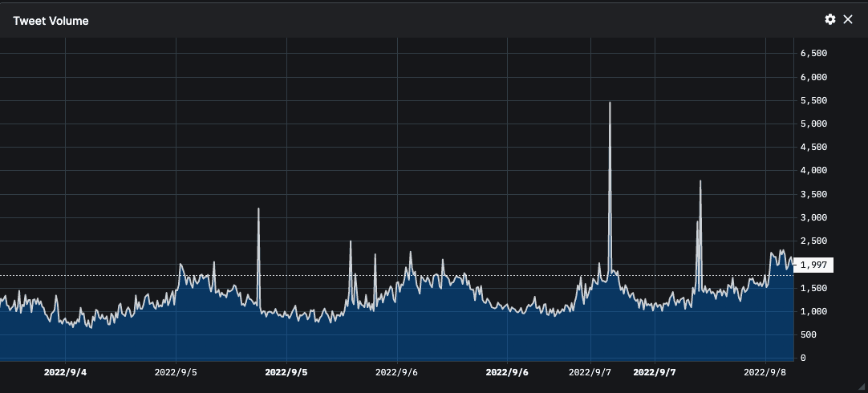This screenshot has height=393, width=868.
Task: Click the Tweet Volume panel title
Action: pos(51,21)
